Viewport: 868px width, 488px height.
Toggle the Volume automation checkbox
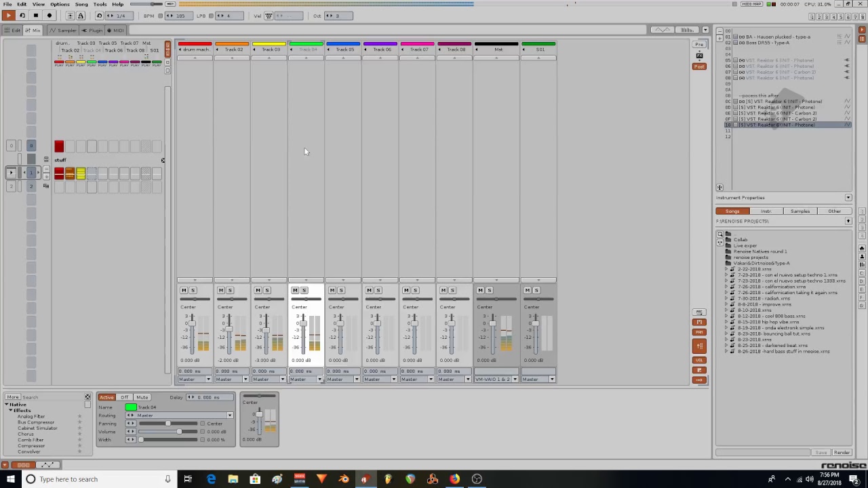202,432
